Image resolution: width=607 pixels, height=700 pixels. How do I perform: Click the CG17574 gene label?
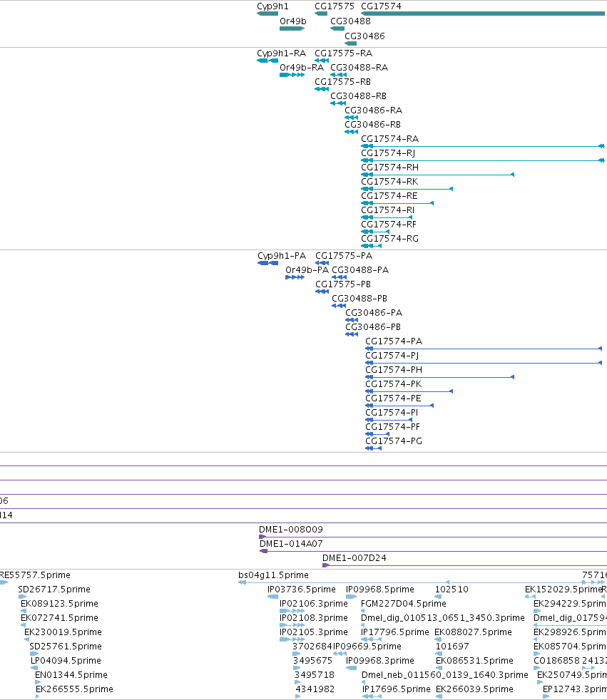click(x=381, y=6)
